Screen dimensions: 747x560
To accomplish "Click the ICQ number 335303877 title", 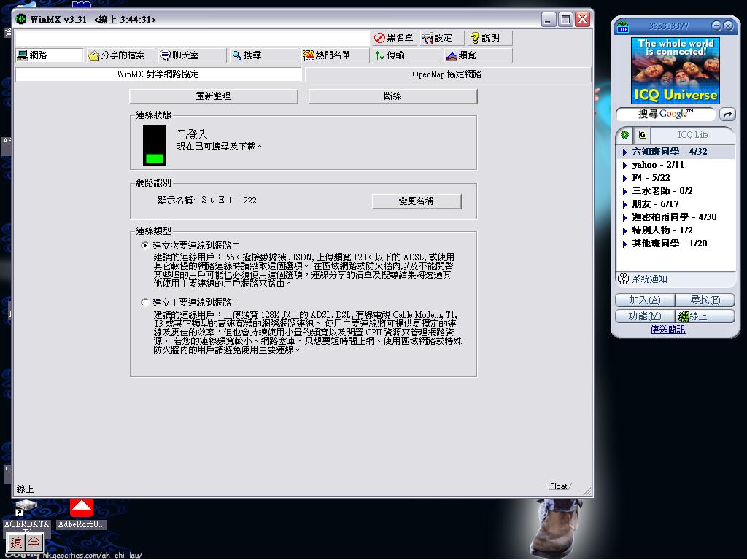I will click(668, 26).
